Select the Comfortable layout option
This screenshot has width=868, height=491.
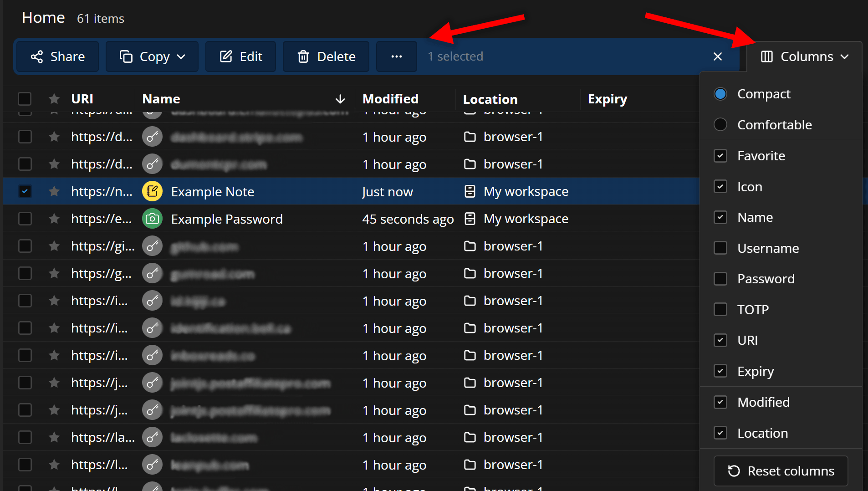[721, 124]
